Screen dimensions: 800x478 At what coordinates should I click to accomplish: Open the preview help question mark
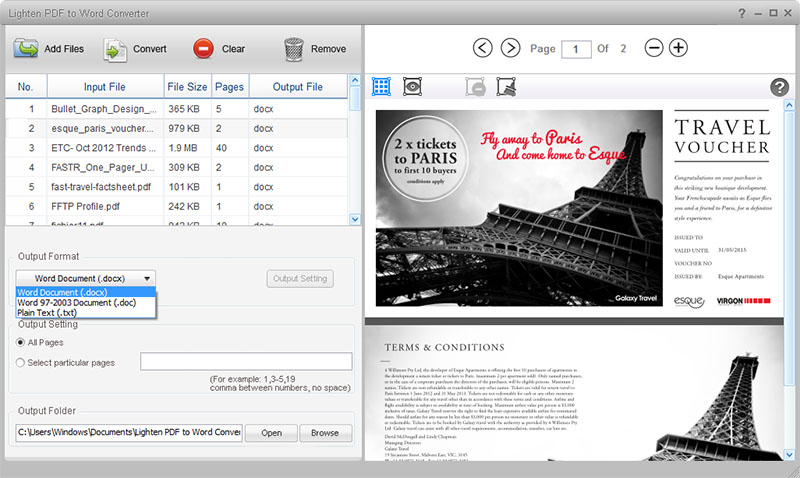[x=779, y=87]
